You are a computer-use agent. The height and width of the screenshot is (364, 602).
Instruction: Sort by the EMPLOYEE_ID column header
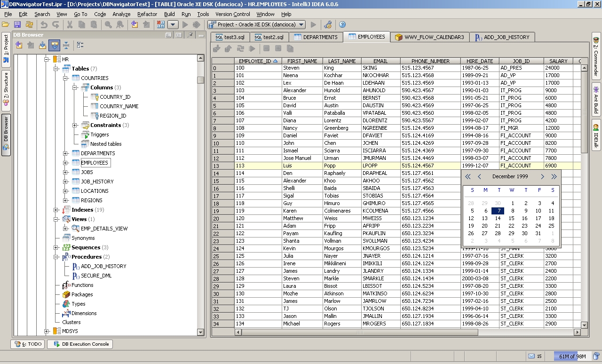258,61
